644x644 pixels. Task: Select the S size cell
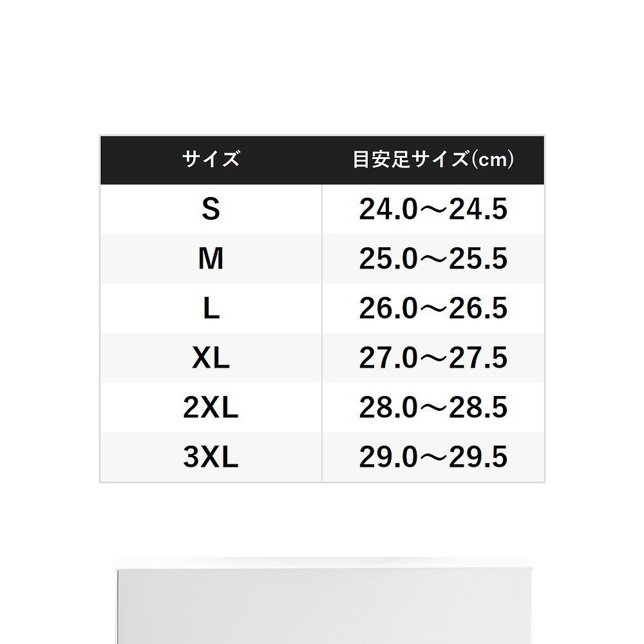pyautogui.click(x=211, y=209)
